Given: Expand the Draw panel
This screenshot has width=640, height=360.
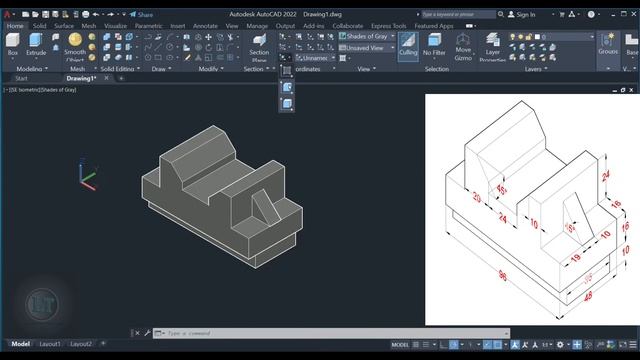Looking at the screenshot, I should pos(162,69).
